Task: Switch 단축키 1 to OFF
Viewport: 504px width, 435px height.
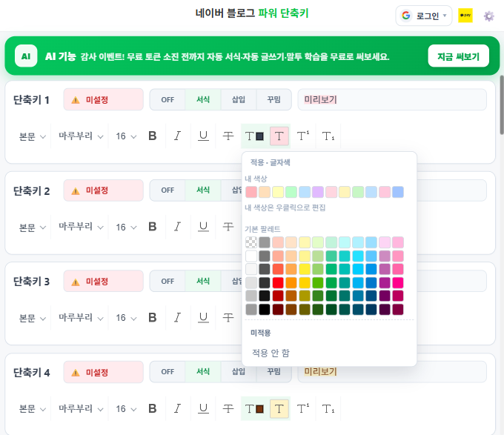Action: click(168, 99)
